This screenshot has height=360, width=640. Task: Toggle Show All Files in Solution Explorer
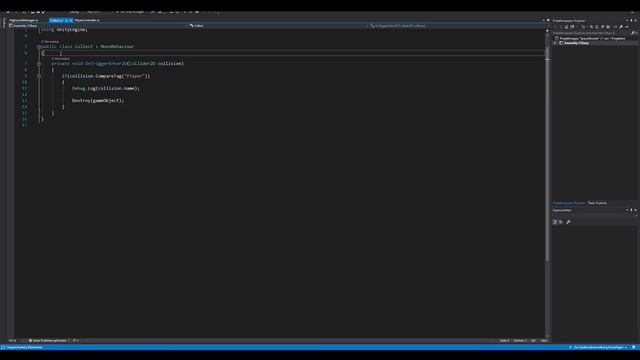click(608, 27)
